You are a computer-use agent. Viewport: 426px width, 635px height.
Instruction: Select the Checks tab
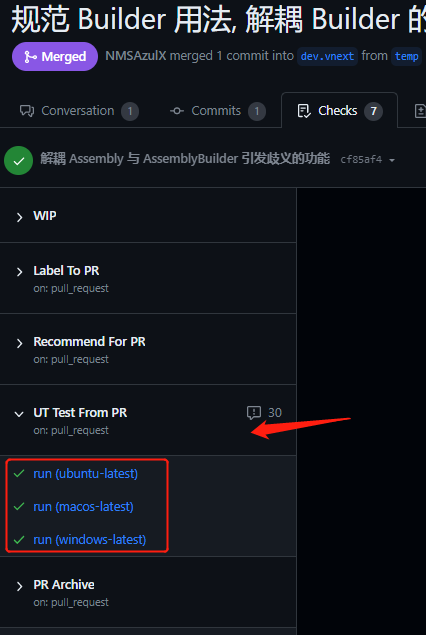tap(339, 111)
